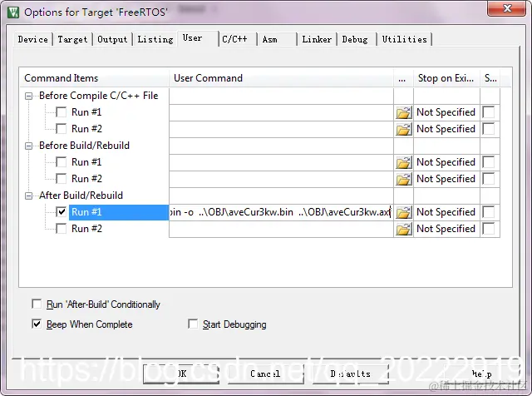Viewport: 532px width, 396px height.
Task: Browse folder for After Build Run #2 command
Action: [403, 229]
